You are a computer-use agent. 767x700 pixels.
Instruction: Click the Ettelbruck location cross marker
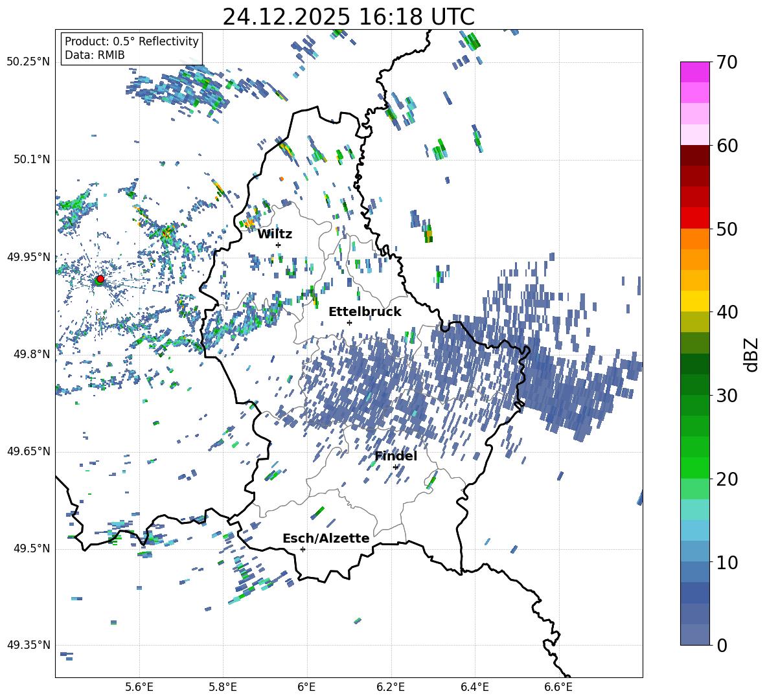[x=349, y=322]
